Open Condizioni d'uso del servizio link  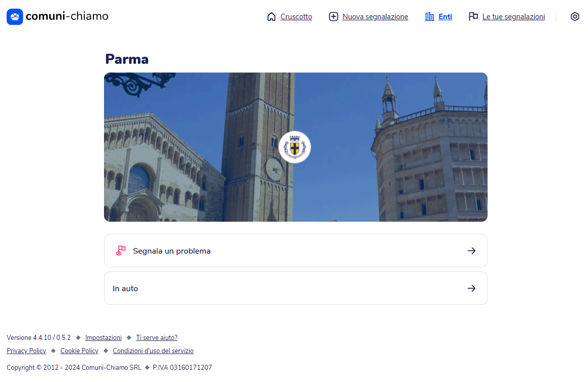tap(153, 351)
